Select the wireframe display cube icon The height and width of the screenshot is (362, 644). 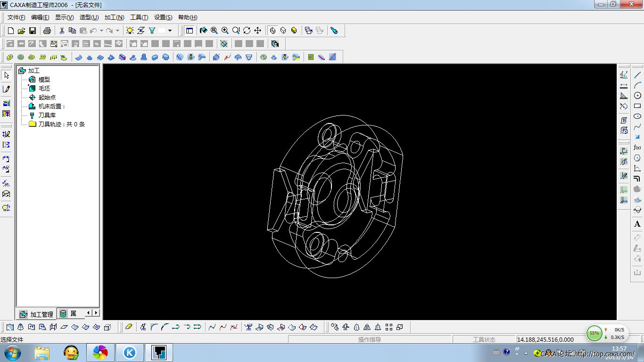point(272,30)
